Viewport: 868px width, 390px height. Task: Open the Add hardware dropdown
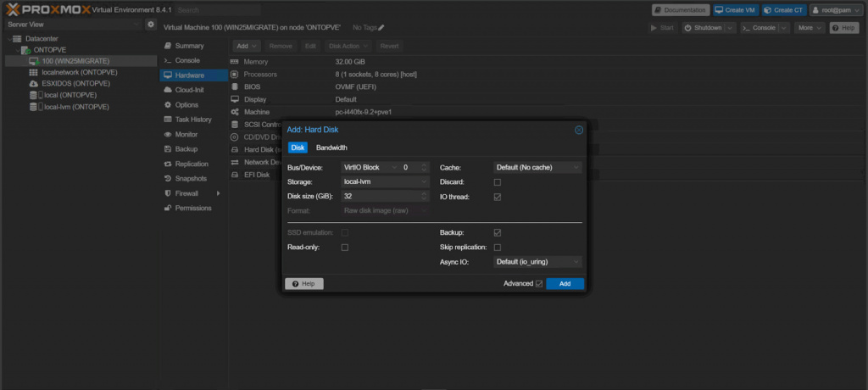(247, 46)
